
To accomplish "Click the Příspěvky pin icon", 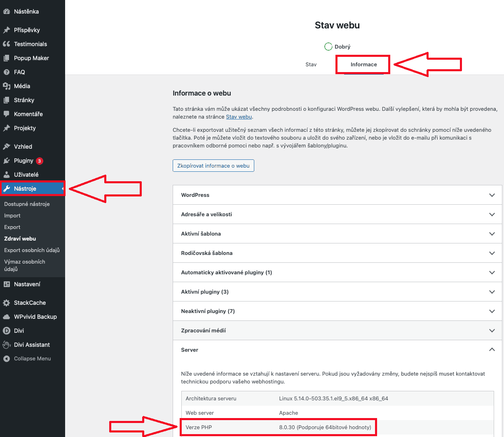I will coord(7,30).
